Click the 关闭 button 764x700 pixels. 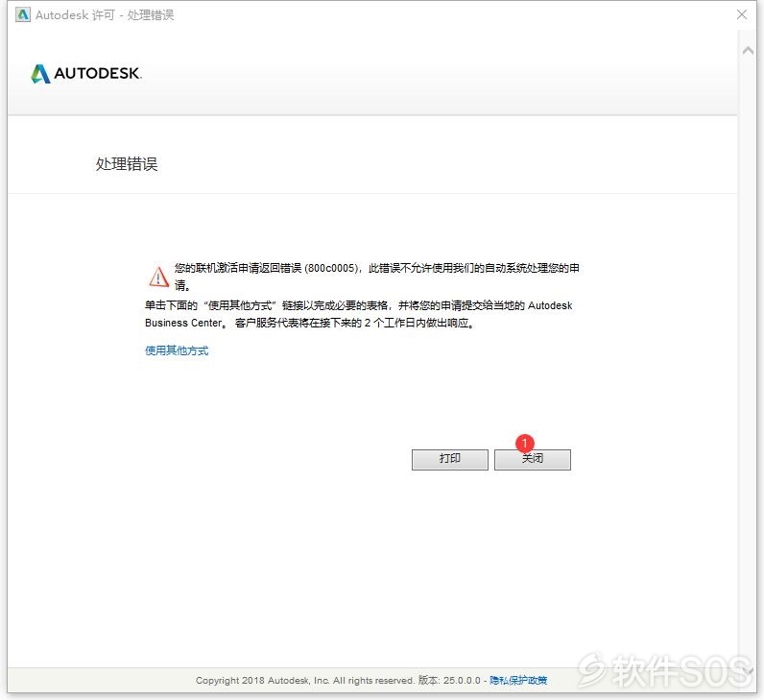[532, 459]
